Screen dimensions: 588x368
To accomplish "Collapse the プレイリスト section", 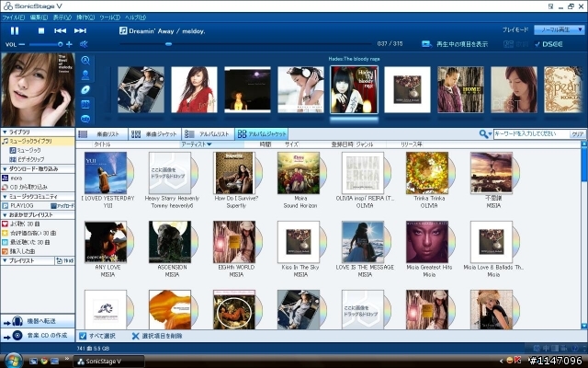I will [x=5, y=260].
